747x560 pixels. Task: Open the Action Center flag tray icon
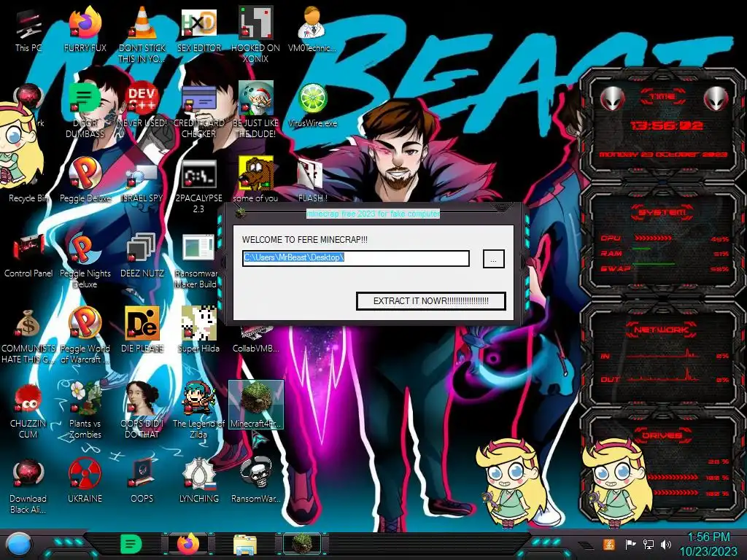(631, 544)
